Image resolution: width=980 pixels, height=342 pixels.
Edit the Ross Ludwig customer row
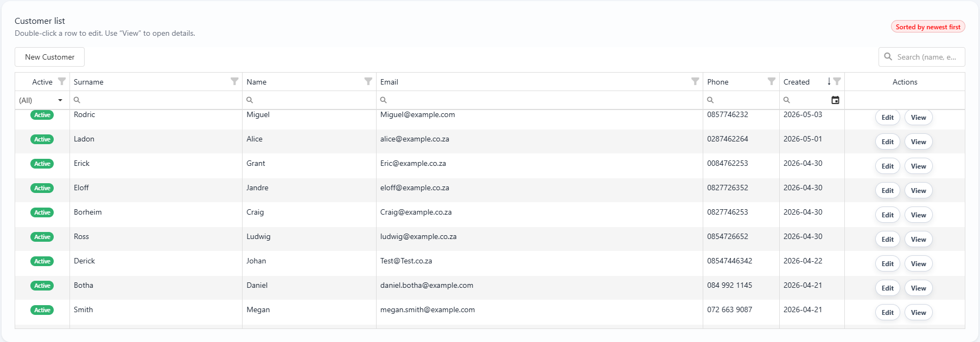pyautogui.click(x=888, y=240)
